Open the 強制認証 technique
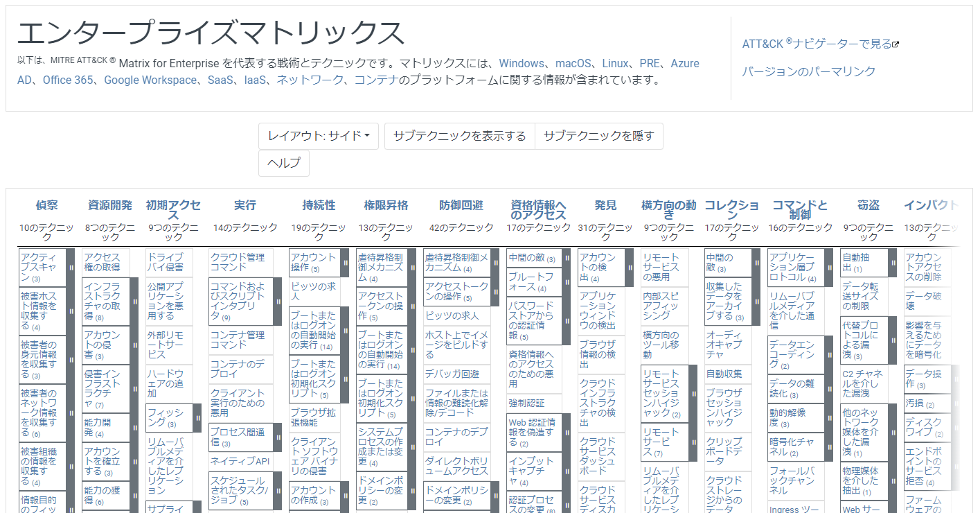The image size is (980, 513). (526, 403)
